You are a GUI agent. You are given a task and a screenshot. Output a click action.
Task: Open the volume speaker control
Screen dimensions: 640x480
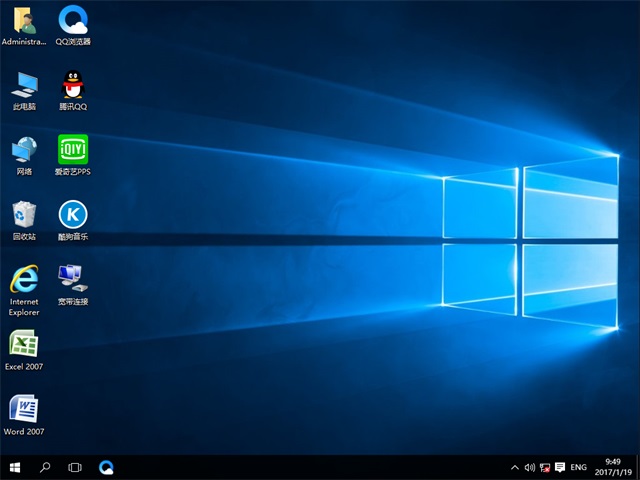530,467
